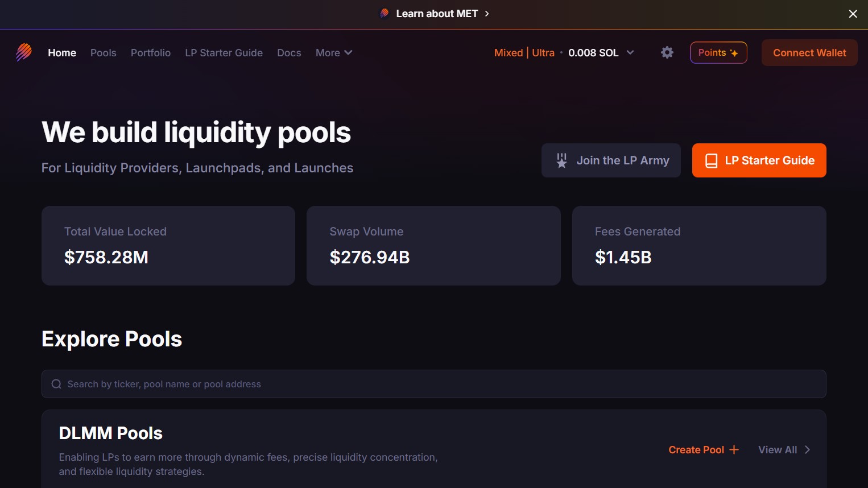Click the Learn about MET link
This screenshot has width=868, height=488.
point(437,14)
